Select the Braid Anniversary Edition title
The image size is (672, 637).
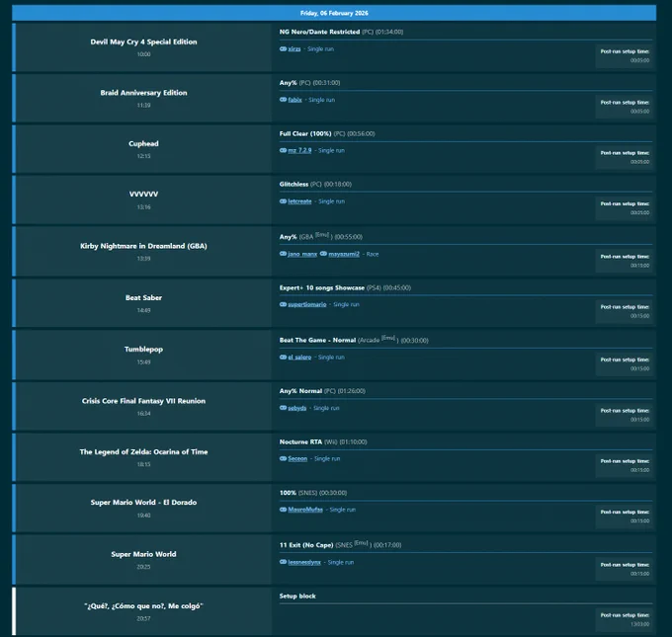tap(143, 93)
